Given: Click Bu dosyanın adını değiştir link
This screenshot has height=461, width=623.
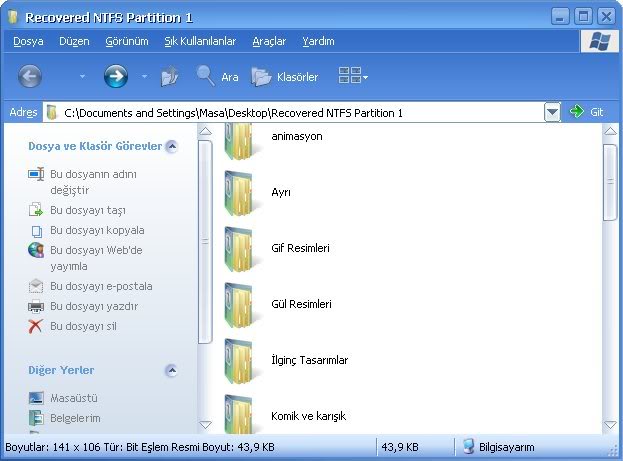Looking at the screenshot, I should (x=93, y=182).
